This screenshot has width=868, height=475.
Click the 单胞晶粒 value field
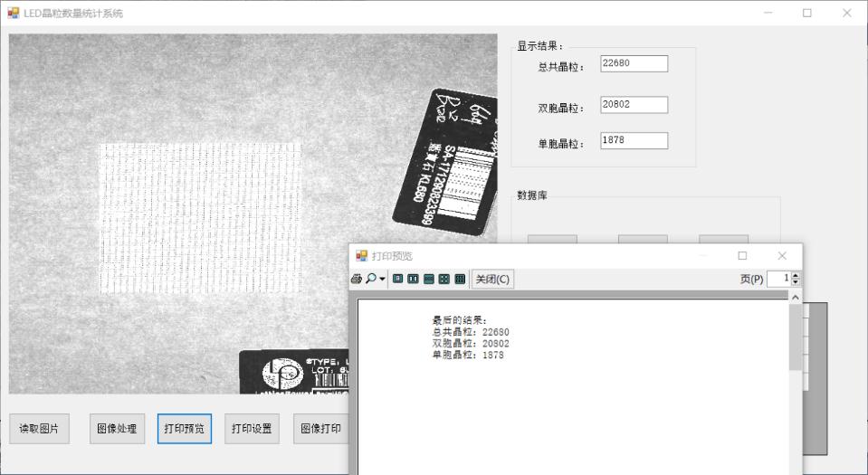coord(634,140)
